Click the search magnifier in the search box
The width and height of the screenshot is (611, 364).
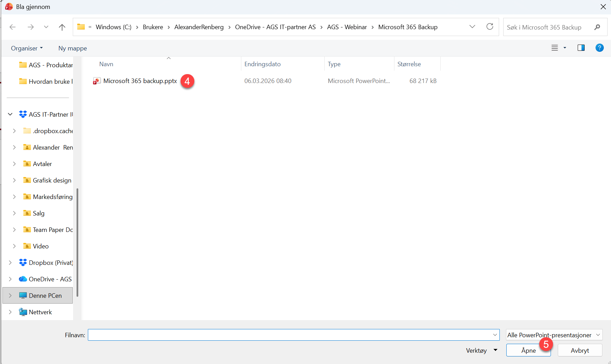click(x=598, y=27)
